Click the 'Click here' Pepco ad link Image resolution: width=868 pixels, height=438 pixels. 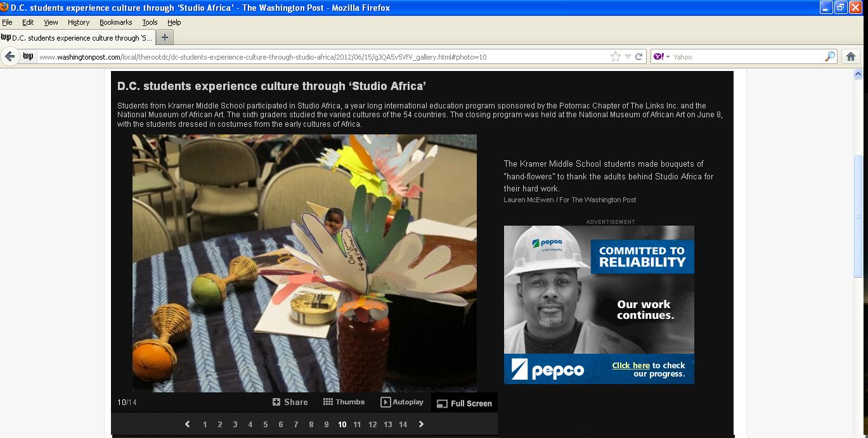(x=630, y=365)
